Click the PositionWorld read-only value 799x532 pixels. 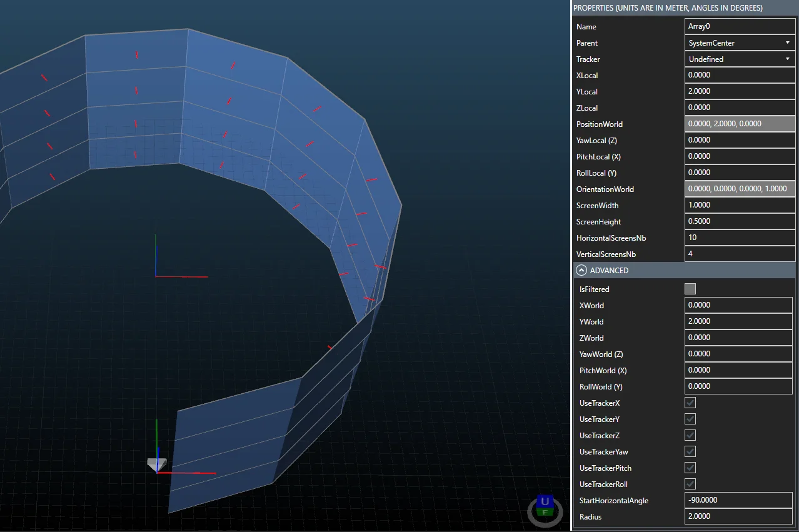coord(740,124)
